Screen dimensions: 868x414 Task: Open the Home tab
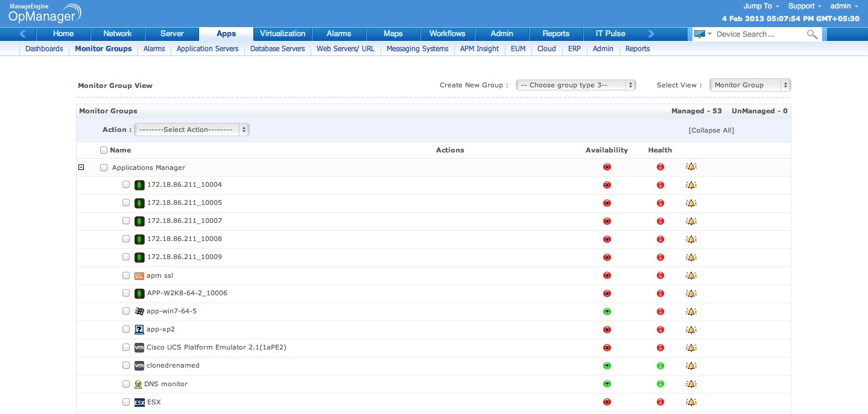63,34
